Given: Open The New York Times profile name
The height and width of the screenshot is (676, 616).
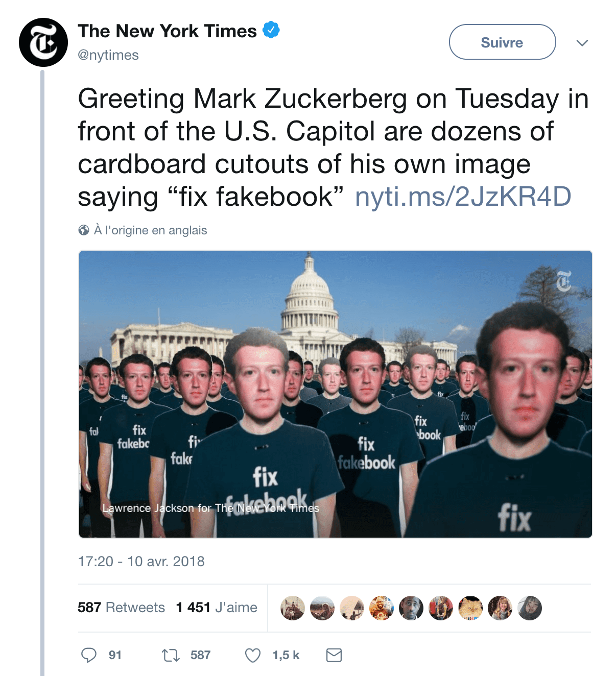Looking at the screenshot, I should pyautogui.click(x=167, y=31).
